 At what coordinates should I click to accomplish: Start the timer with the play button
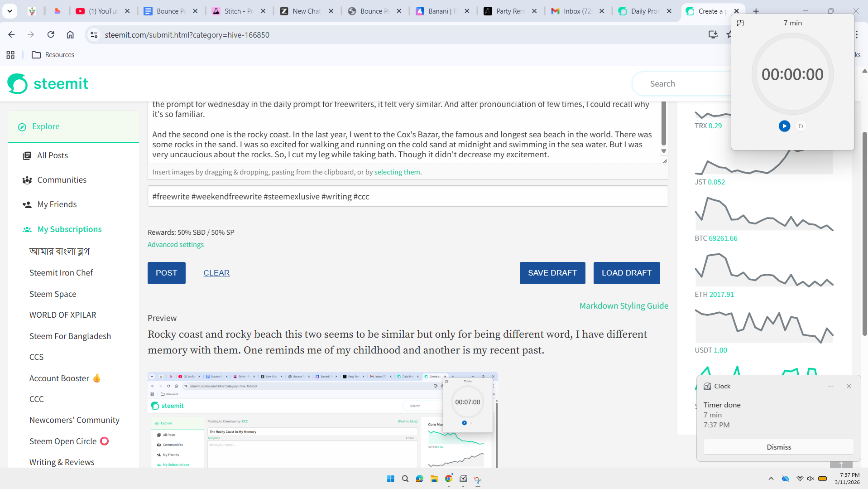784,126
